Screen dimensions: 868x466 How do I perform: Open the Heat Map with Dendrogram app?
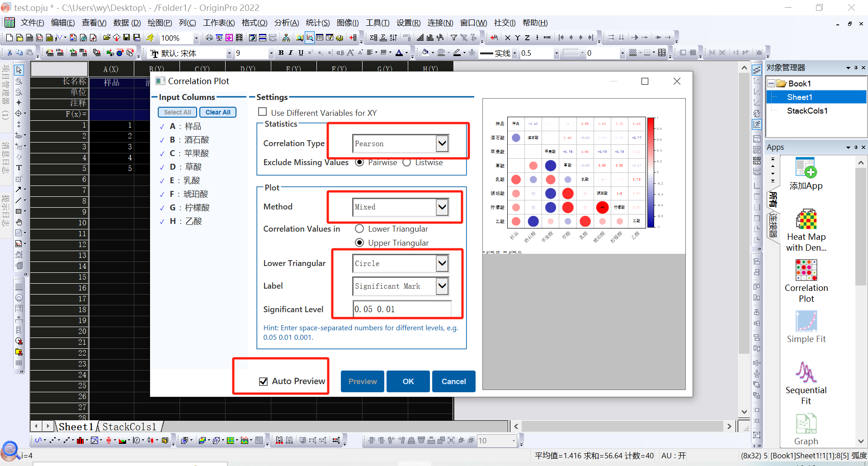(x=806, y=220)
